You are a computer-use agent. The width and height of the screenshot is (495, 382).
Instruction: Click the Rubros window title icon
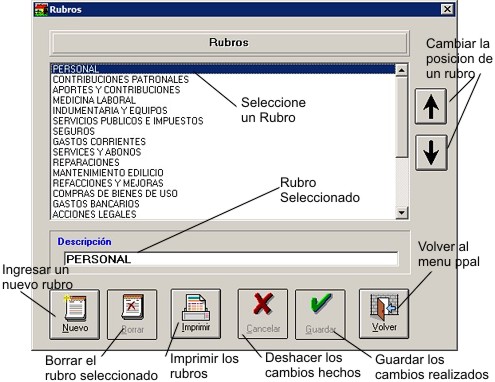coord(41,9)
